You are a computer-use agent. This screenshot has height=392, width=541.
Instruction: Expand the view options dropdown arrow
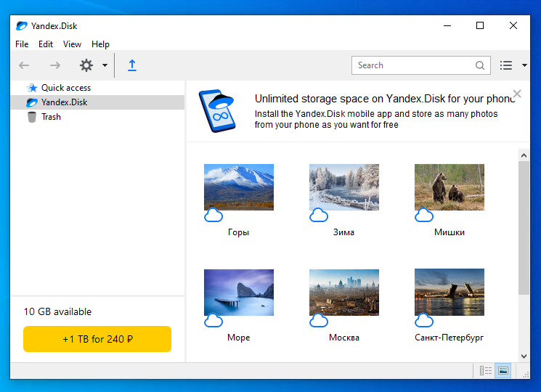524,65
